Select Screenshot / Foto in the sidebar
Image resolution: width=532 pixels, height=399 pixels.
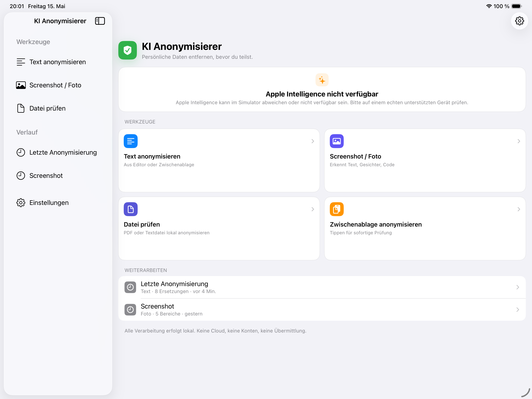pos(58,85)
